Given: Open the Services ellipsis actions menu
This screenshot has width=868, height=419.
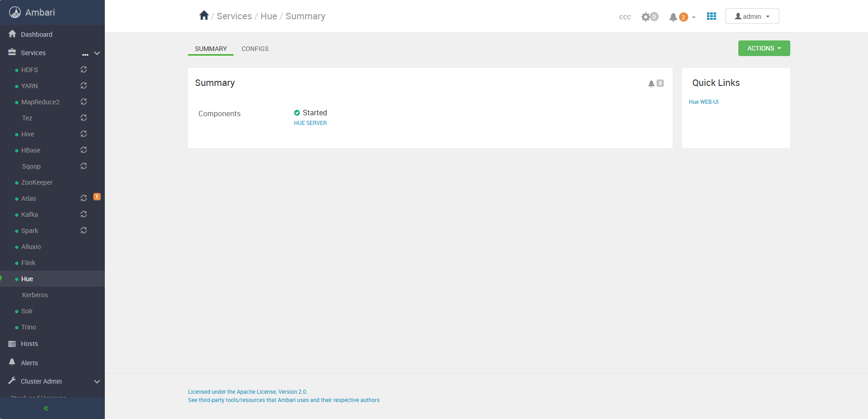Looking at the screenshot, I should point(85,54).
